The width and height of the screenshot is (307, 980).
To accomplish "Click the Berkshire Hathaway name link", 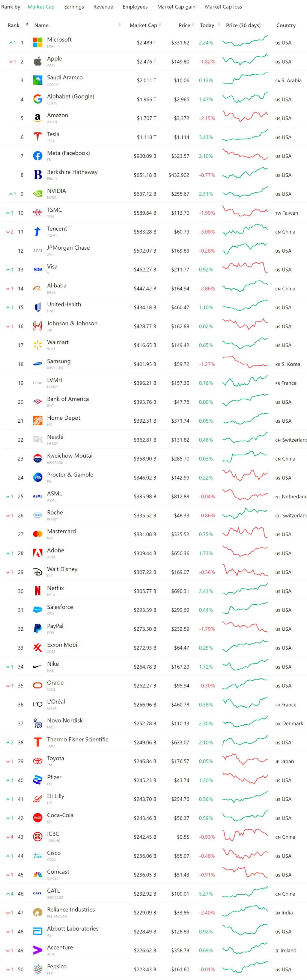I will (x=72, y=172).
